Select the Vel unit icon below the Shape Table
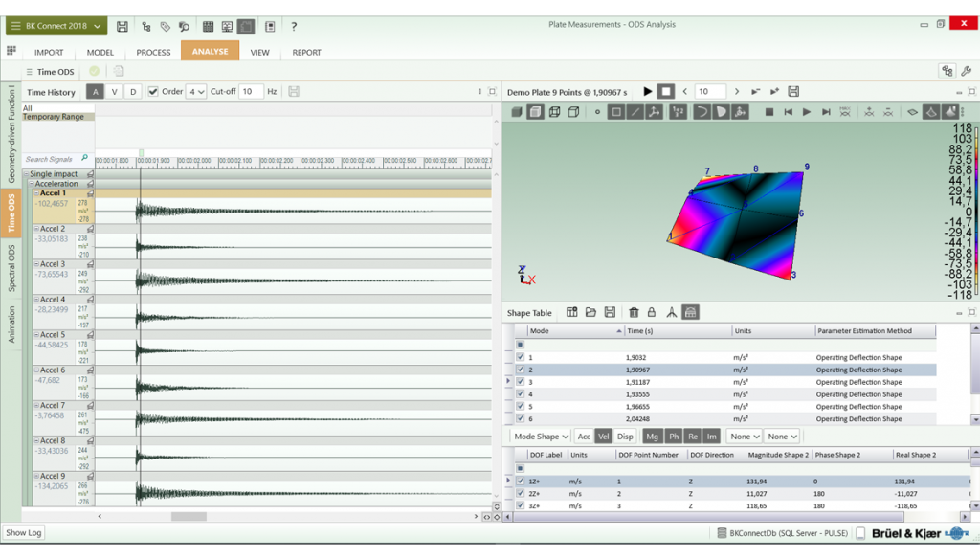980x560 pixels. click(604, 436)
